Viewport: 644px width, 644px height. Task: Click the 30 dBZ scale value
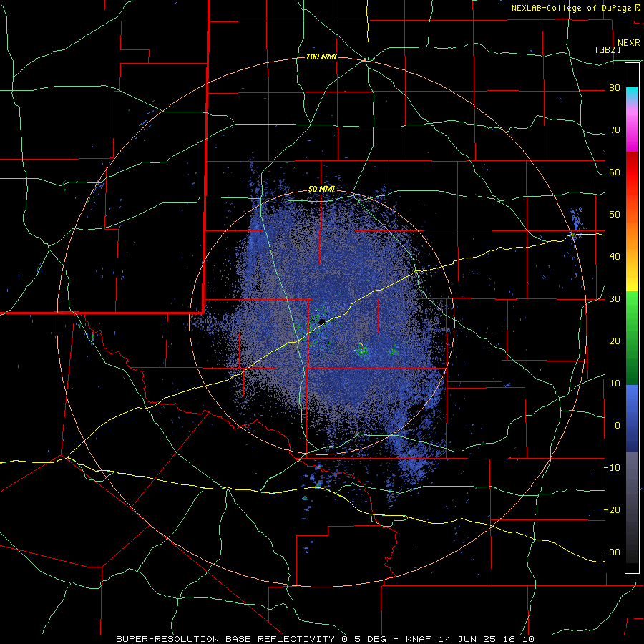(615, 299)
